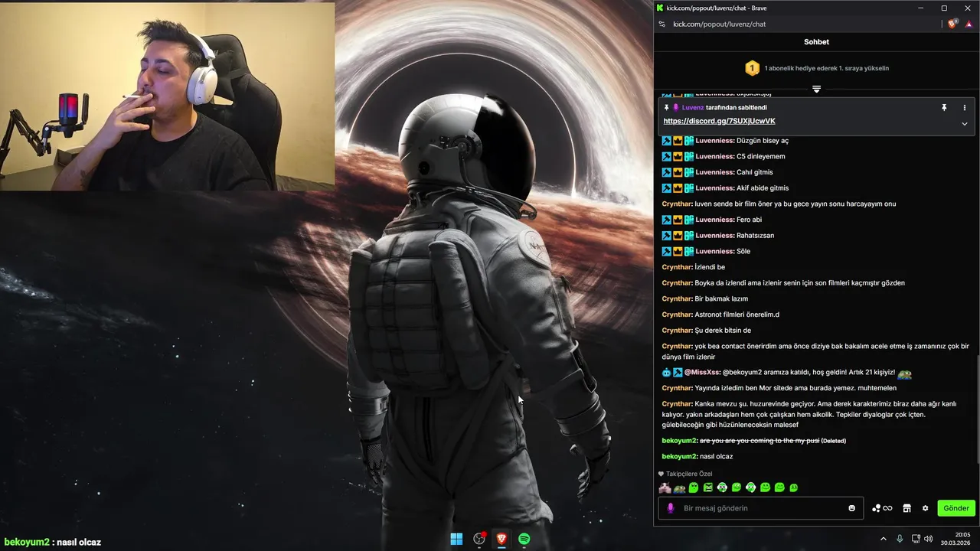Image resolution: width=980 pixels, height=551 pixels.
Task: Click the overlay text 'bekoyum2 : nasıl olcaz'
Action: pyautogui.click(x=52, y=542)
